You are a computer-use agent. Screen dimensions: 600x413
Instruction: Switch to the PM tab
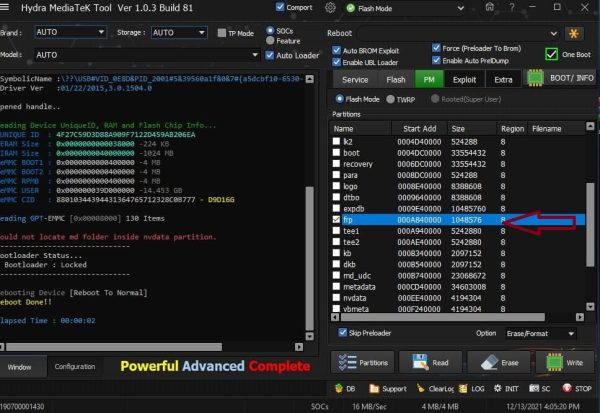[x=429, y=80]
